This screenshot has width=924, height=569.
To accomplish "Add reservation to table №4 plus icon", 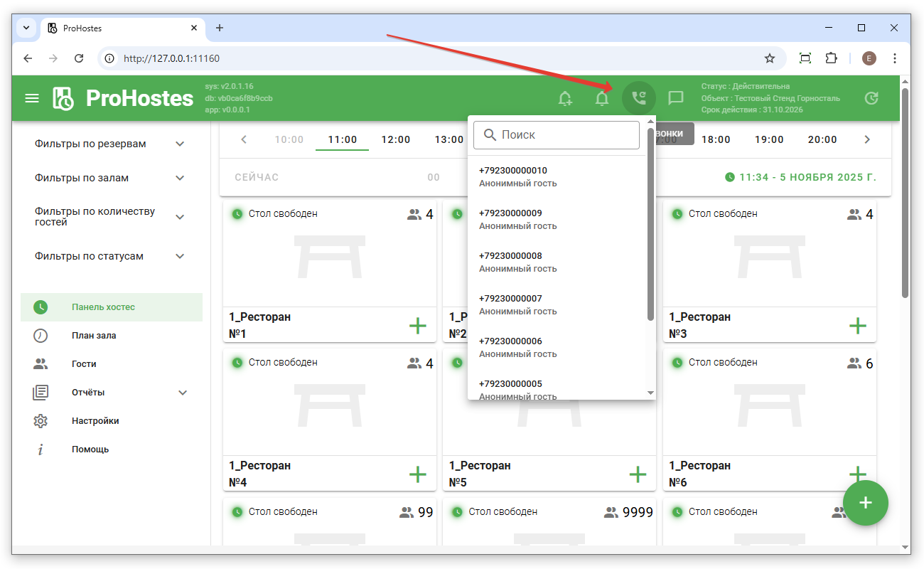I will (x=418, y=474).
